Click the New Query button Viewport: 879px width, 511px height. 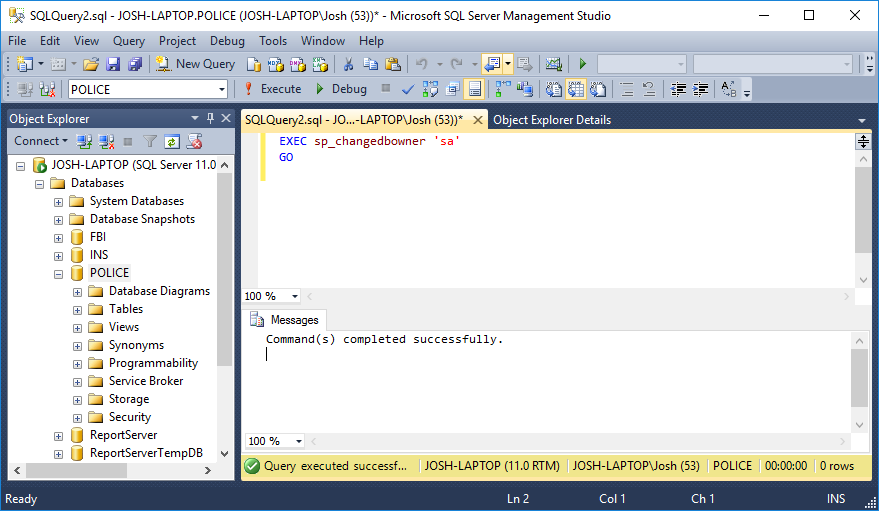pos(196,64)
